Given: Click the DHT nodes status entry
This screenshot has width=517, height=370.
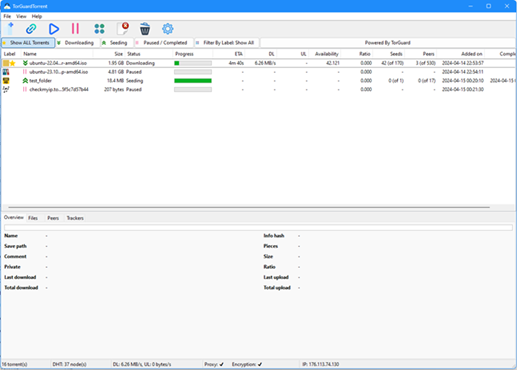Looking at the screenshot, I should coord(69,364).
